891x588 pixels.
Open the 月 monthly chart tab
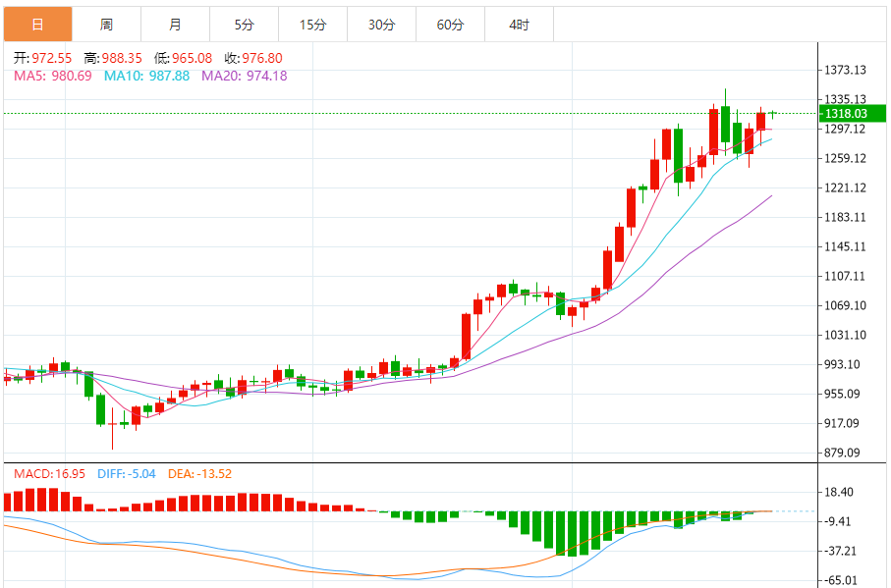175,25
